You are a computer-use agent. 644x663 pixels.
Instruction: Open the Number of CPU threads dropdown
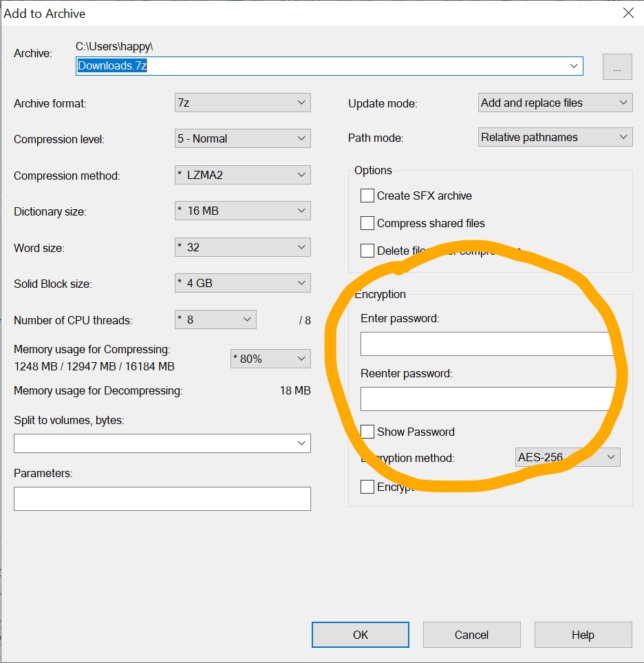tap(215, 319)
